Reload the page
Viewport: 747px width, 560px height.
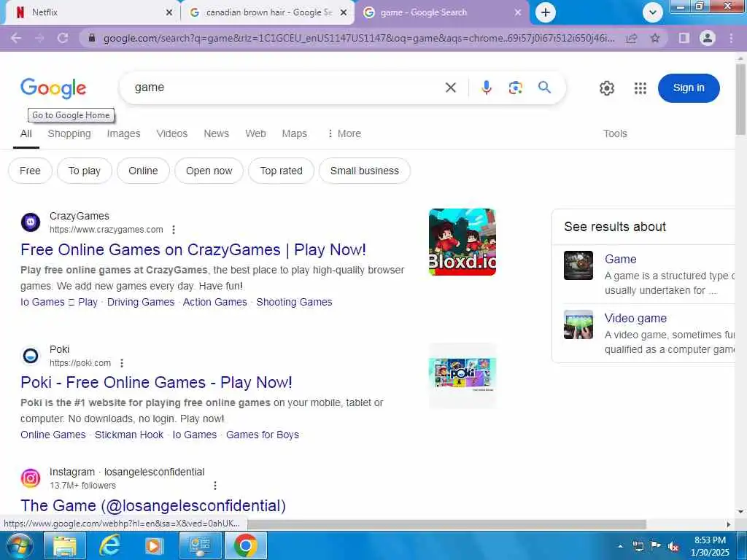click(63, 38)
